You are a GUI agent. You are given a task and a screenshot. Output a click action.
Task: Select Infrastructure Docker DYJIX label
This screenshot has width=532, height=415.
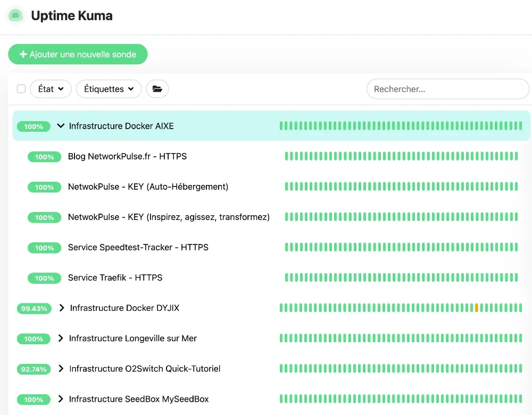point(124,308)
